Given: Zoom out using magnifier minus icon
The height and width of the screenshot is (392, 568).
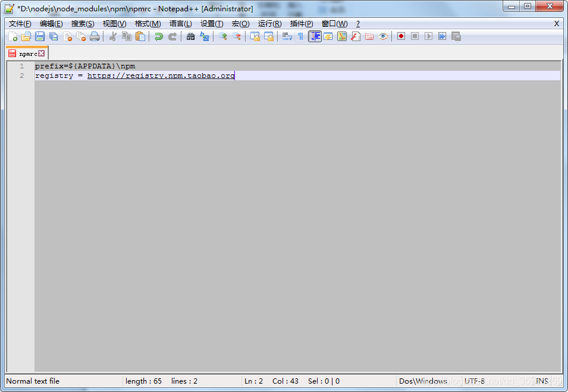Looking at the screenshot, I should 237,37.
